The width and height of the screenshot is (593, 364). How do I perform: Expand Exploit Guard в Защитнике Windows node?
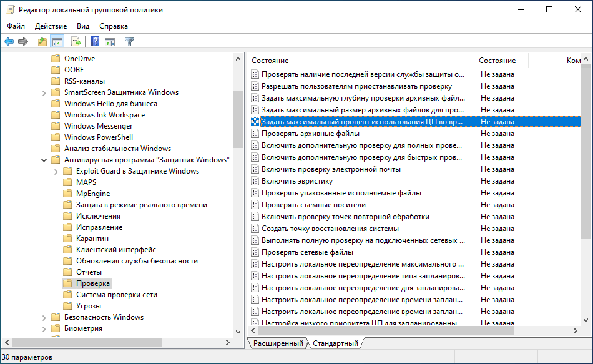pyautogui.click(x=56, y=172)
